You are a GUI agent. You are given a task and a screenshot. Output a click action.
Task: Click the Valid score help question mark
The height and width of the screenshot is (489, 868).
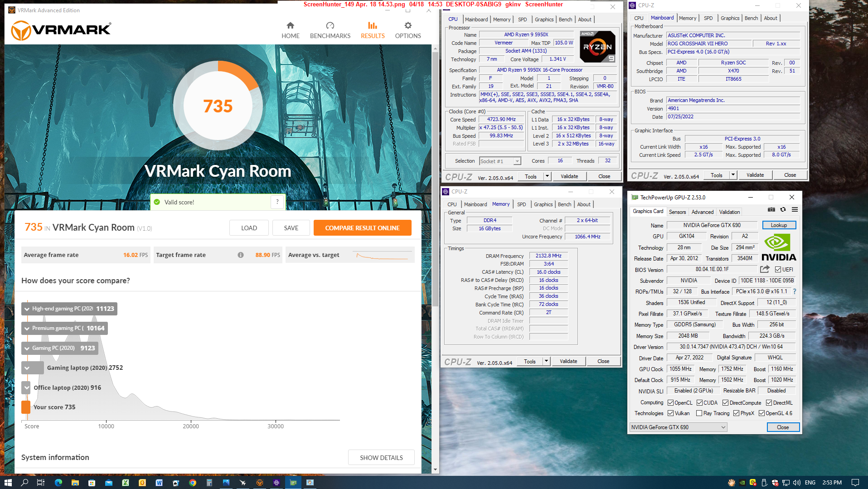click(277, 202)
